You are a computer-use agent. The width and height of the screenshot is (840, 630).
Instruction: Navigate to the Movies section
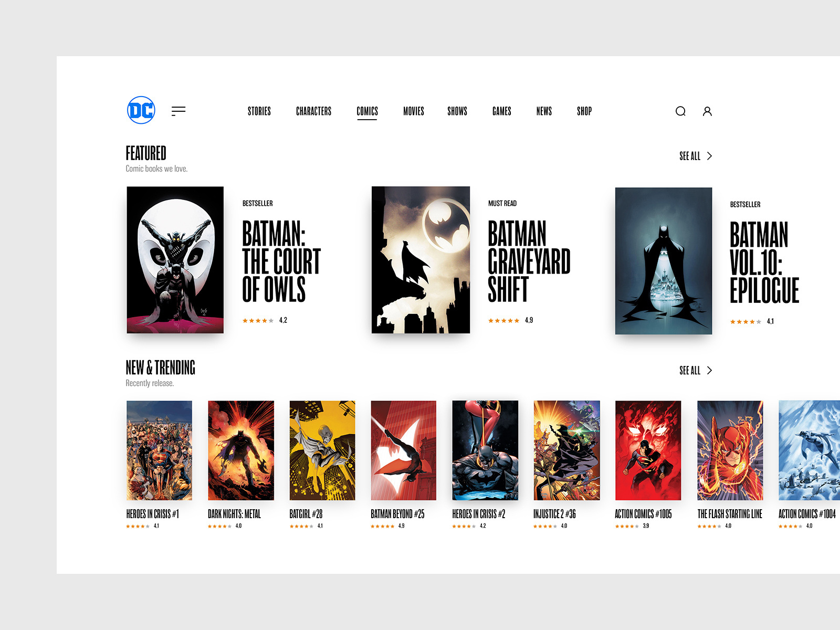click(413, 111)
